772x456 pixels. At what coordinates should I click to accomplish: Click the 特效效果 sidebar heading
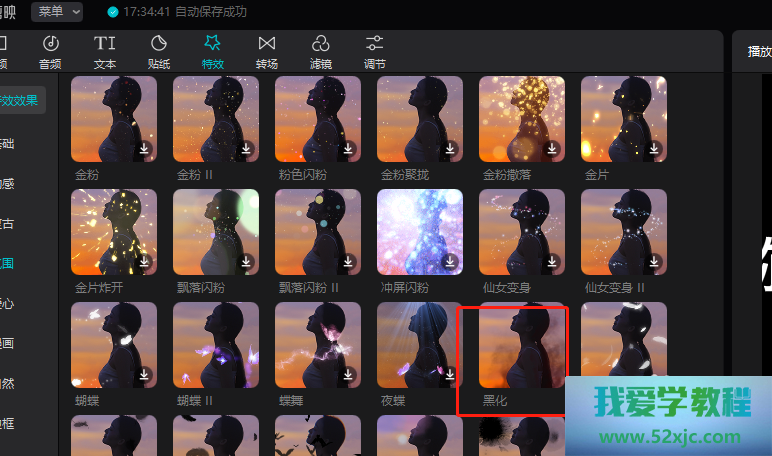[18, 100]
